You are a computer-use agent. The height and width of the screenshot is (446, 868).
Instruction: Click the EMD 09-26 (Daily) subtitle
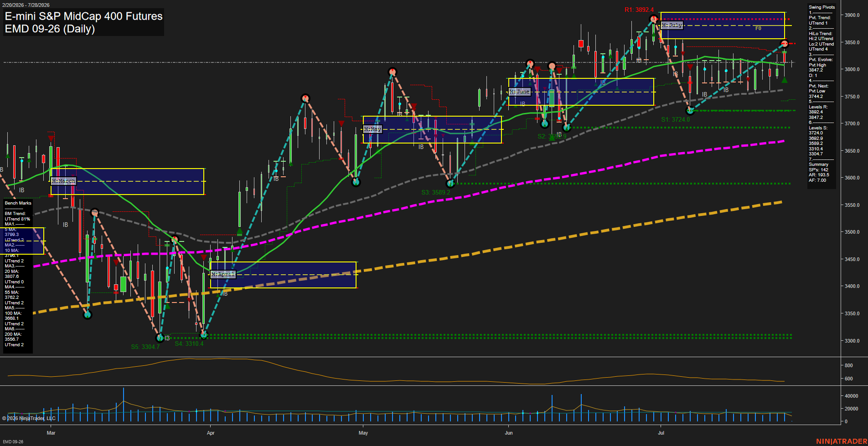point(50,29)
